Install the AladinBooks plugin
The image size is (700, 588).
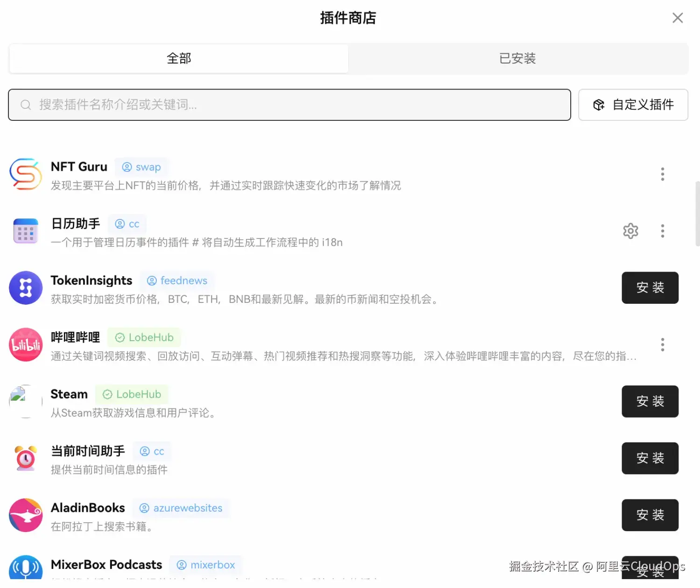(x=650, y=515)
